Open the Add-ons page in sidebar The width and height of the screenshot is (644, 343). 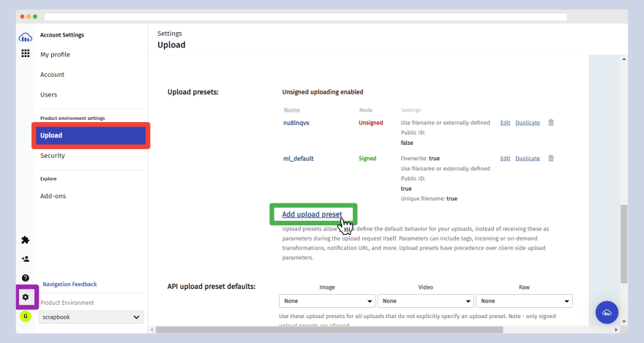[x=53, y=196]
